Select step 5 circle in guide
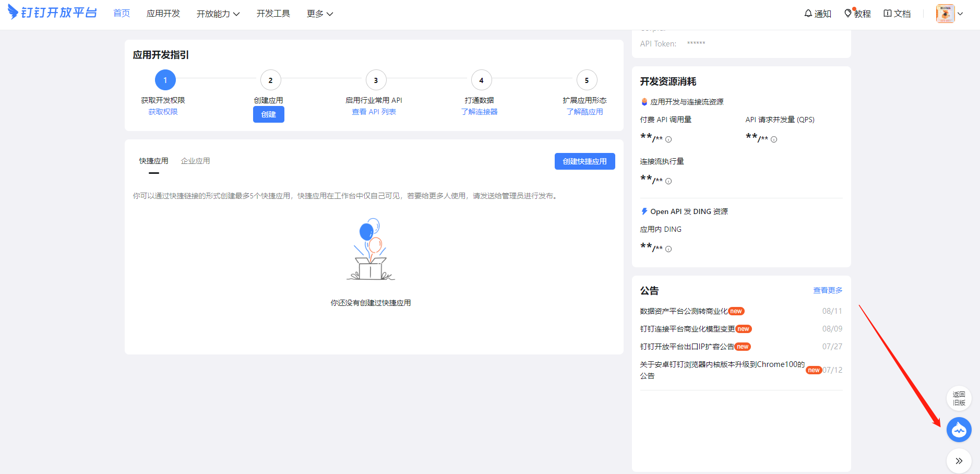This screenshot has width=980, height=474. [587, 80]
